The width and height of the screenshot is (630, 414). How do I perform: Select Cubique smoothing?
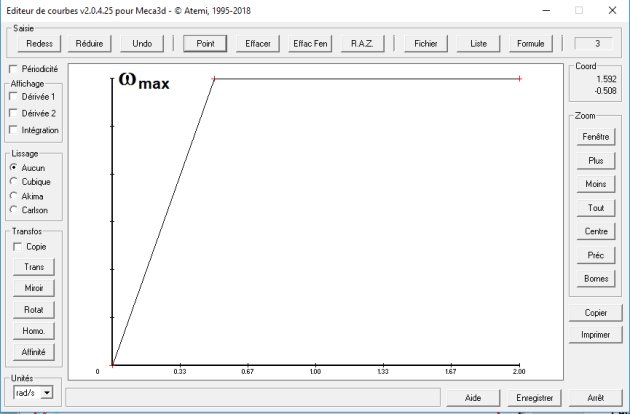(x=13, y=181)
